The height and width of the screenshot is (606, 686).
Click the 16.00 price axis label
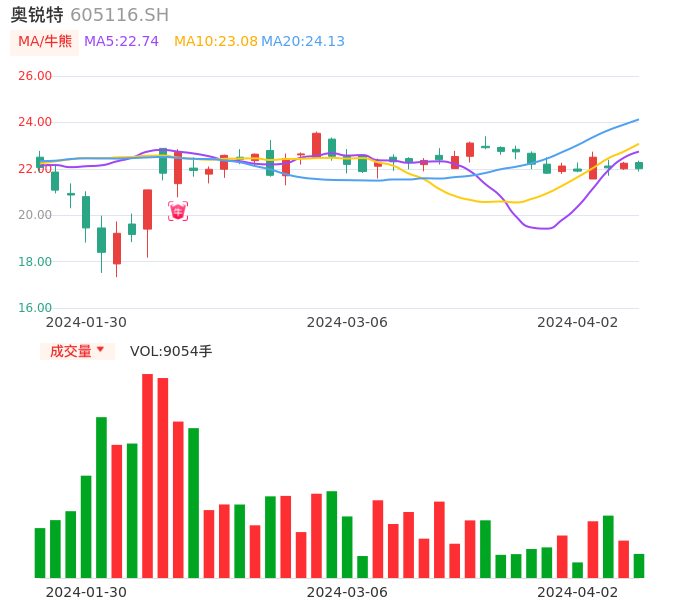tap(35, 308)
